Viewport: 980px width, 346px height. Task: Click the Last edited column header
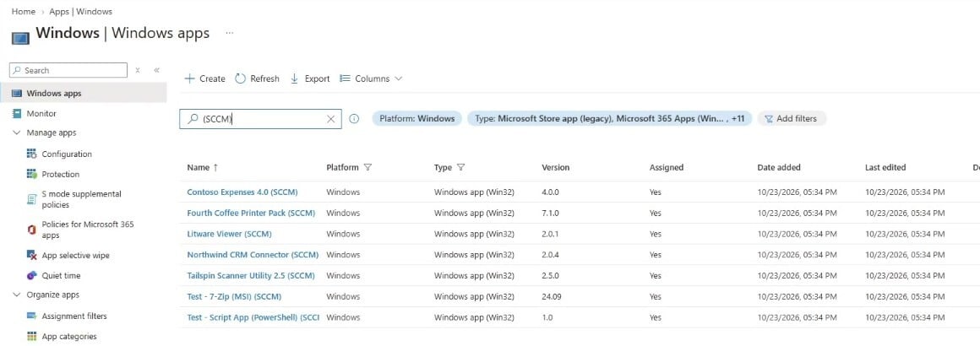pyautogui.click(x=885, y=167)
